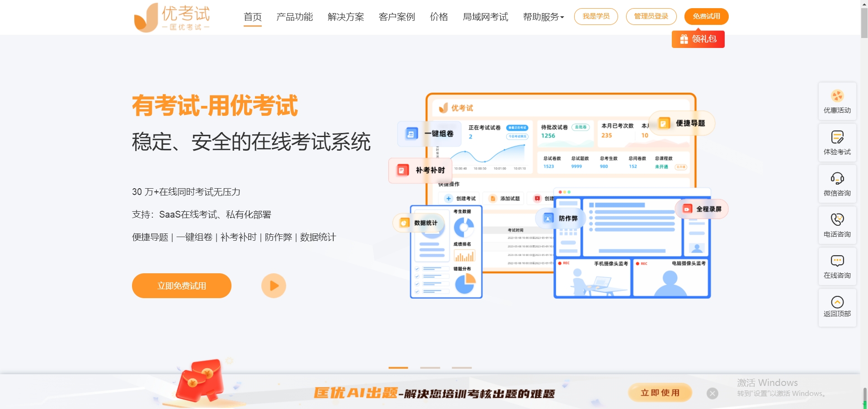This screenshot has width=868, height=409.
Task: Open the 优惠活动 sidebar icon
Action: coord(837,100)
